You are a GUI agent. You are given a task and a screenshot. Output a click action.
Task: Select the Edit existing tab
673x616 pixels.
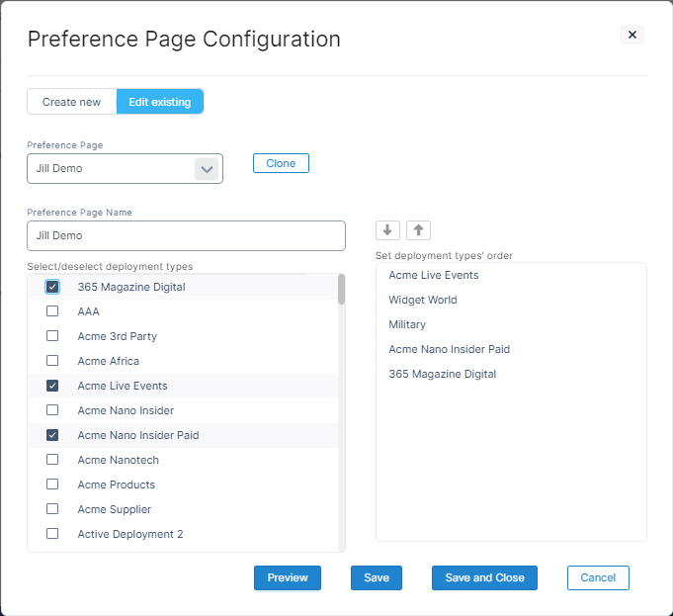coord(160,102)
